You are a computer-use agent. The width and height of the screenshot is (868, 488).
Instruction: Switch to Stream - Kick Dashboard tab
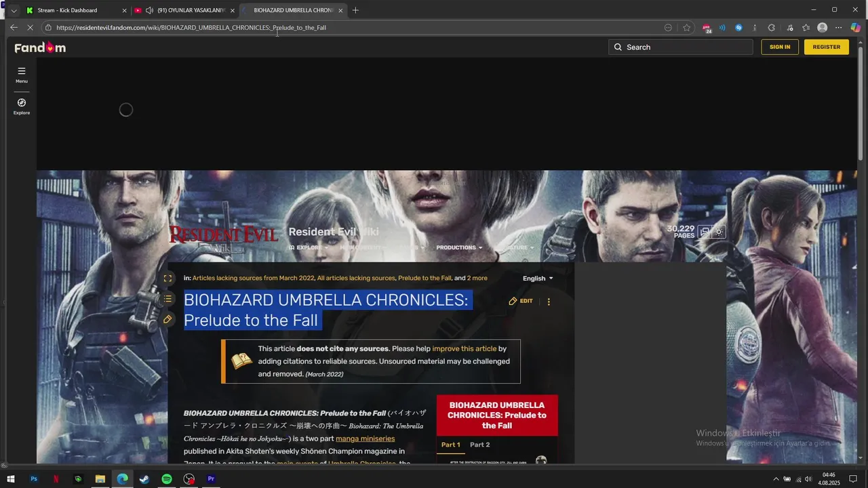76,10
